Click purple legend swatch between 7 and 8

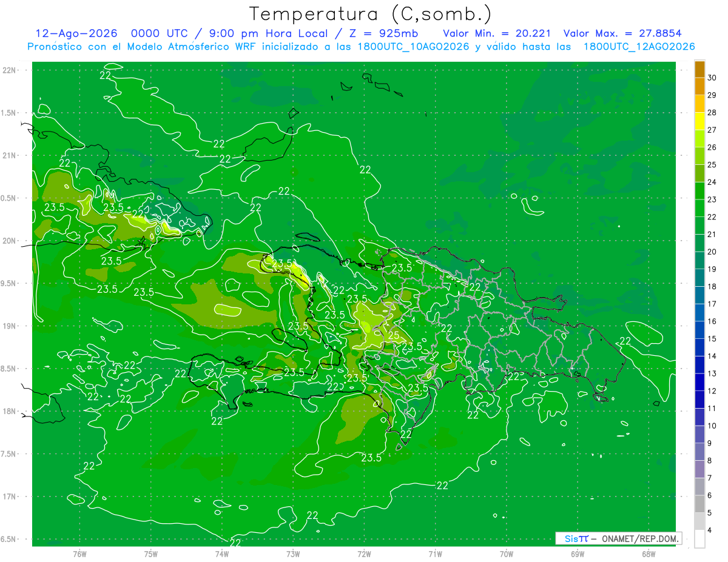(699, 469)
